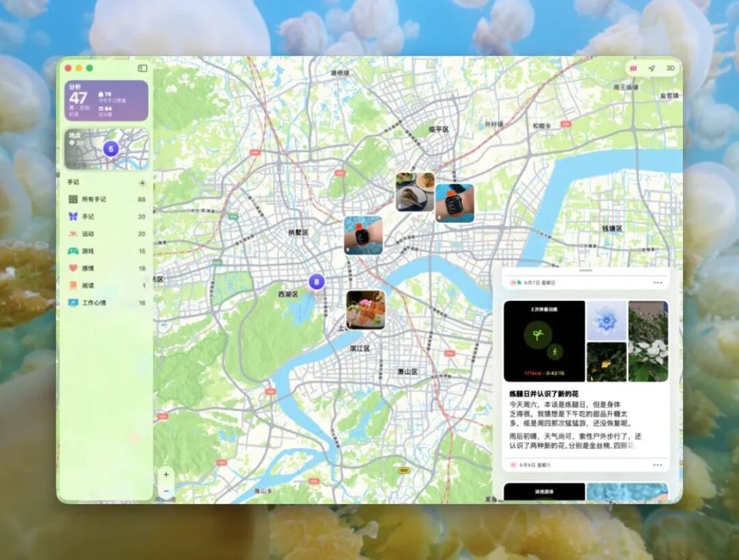Open the 地点 mini map card
Screen dimensions: 739x560
(x=106, y=149)
